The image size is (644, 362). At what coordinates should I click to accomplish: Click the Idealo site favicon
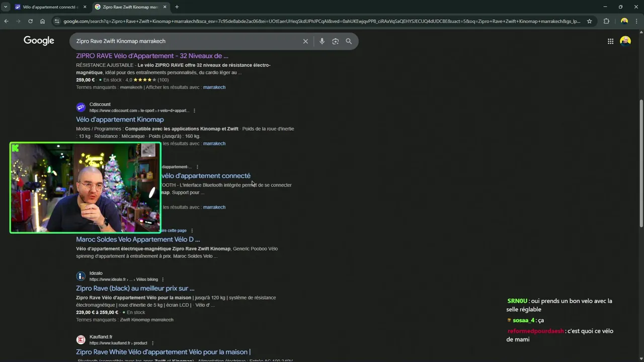[x=80, y=276]
